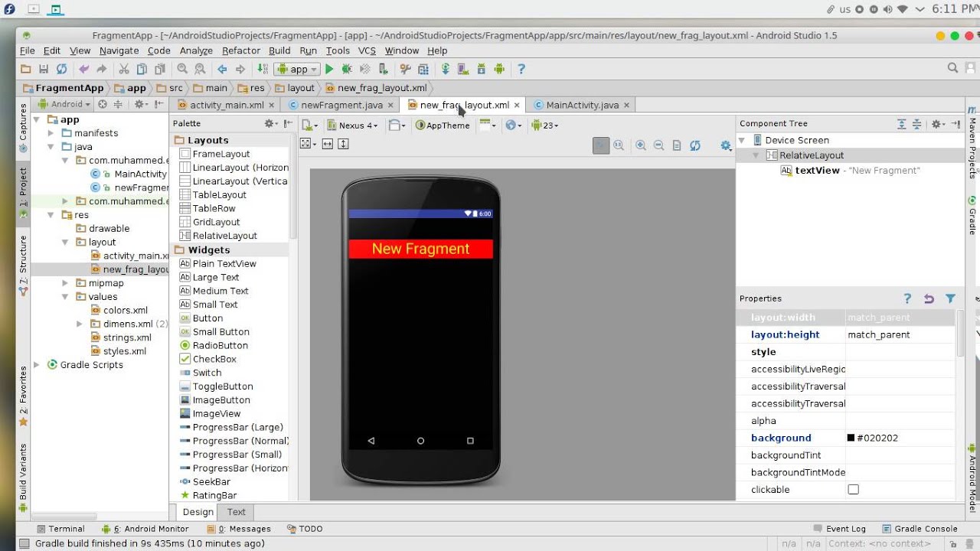Click the background color swatch #020202
Image resolution: width=980 pixels, height=551 pixels.
851,439
